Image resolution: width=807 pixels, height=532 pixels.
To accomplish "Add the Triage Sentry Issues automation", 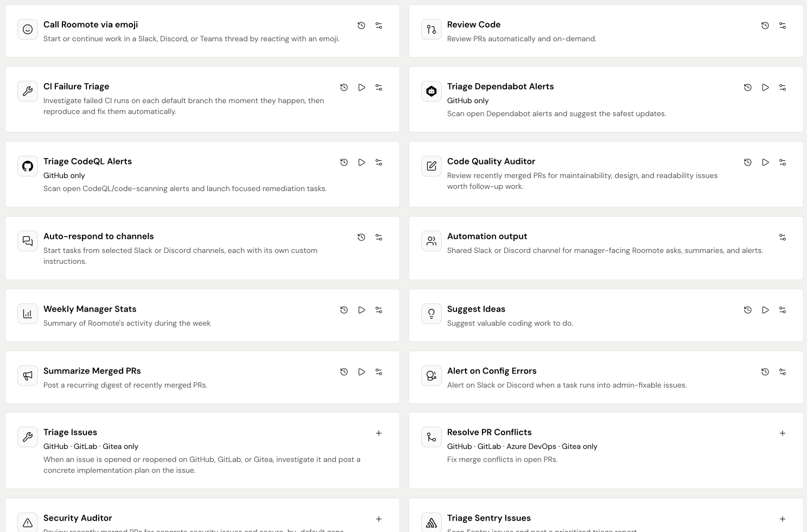I will 783,519.
